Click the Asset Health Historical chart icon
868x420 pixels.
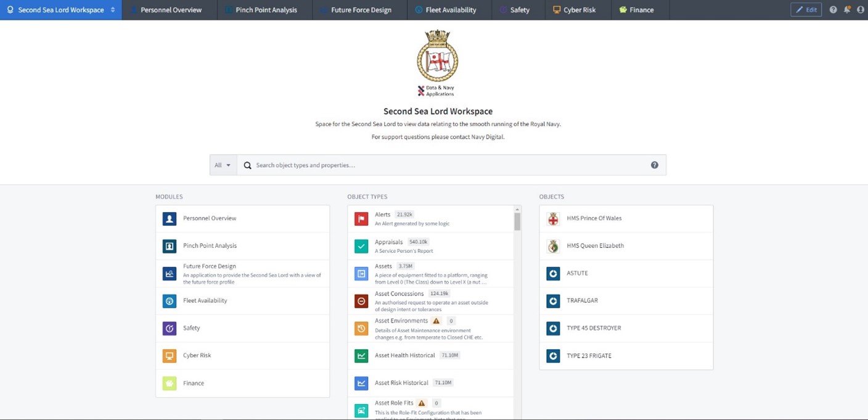click(361, 356)
